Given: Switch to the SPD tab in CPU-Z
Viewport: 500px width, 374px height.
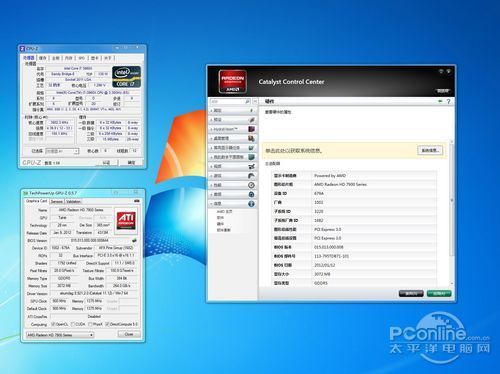Looking at the screenshot, I should [x=81, y=58].
